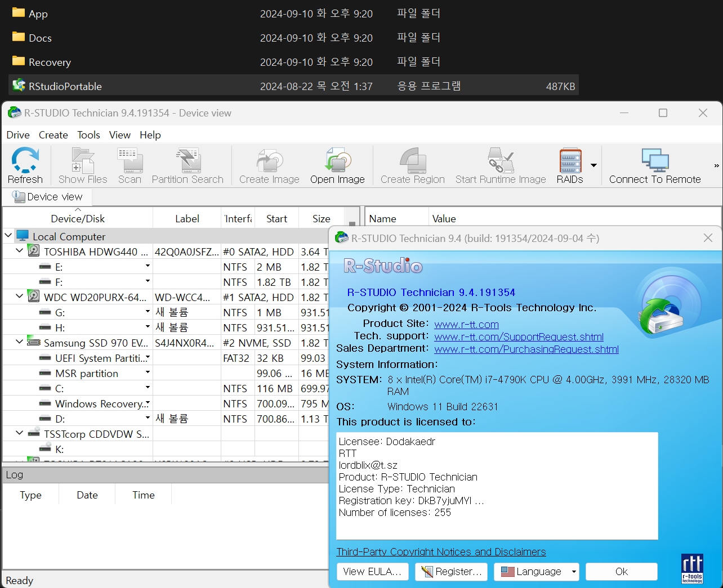This screenshot has width=723, height=588.
Task: Collapse the WDC WD20PURX disk node
Action: (x=20, y=296)
